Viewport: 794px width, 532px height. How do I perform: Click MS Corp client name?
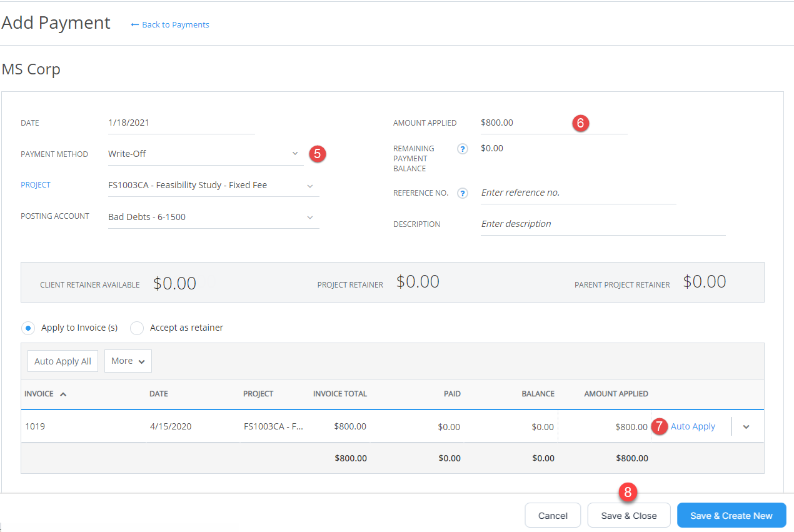tap(31, 69)
